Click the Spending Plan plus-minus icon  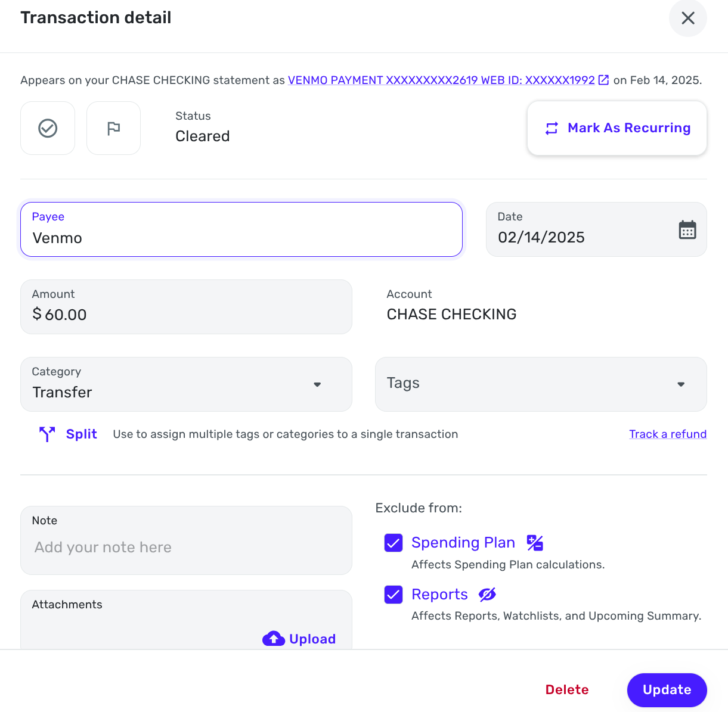click(x=535, y=543)
